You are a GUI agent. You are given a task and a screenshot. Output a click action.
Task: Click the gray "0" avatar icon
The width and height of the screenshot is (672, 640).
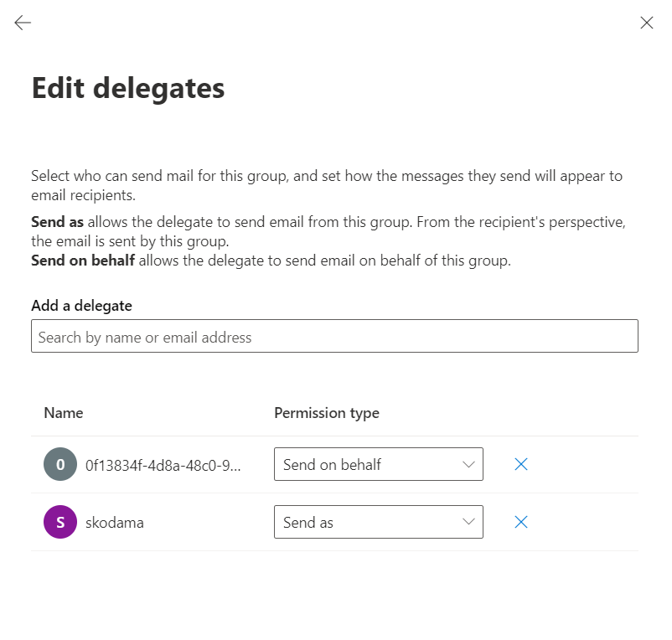(x=60, y=464)
